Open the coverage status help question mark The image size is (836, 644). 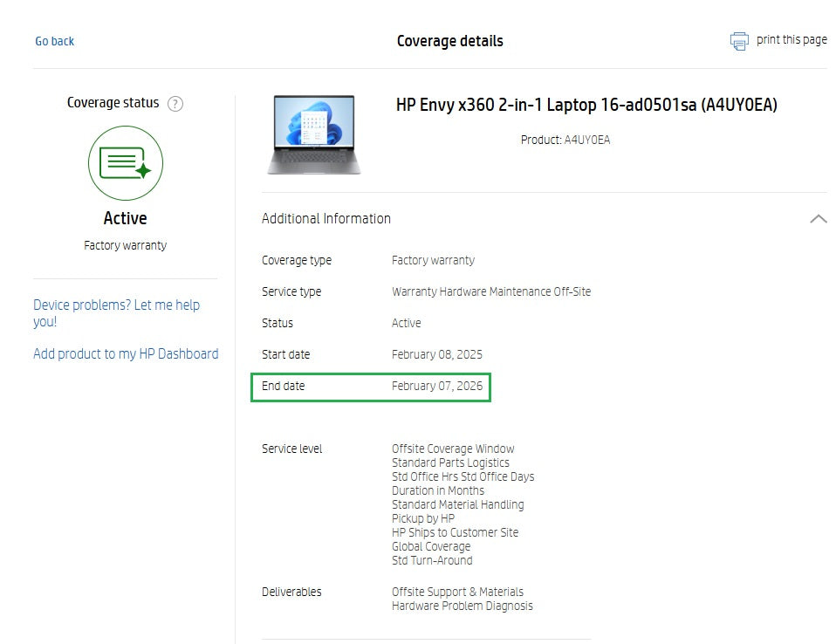[175, 104]
